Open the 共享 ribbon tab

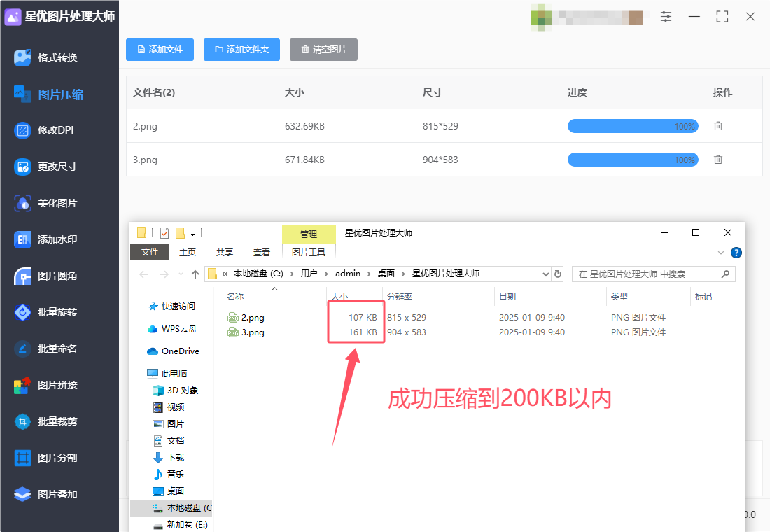pyautogui.click(x=225, y=252)
